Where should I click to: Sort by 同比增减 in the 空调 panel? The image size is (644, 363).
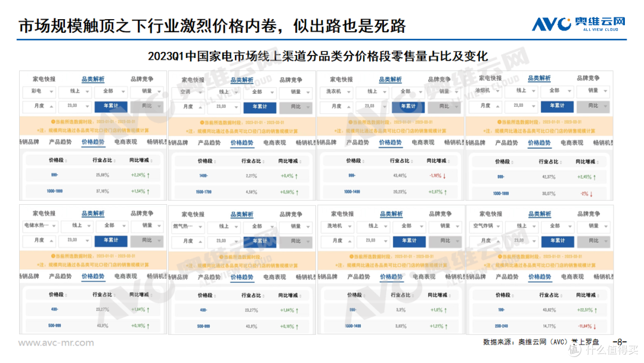pyautogui.click(x=290, y=162)
